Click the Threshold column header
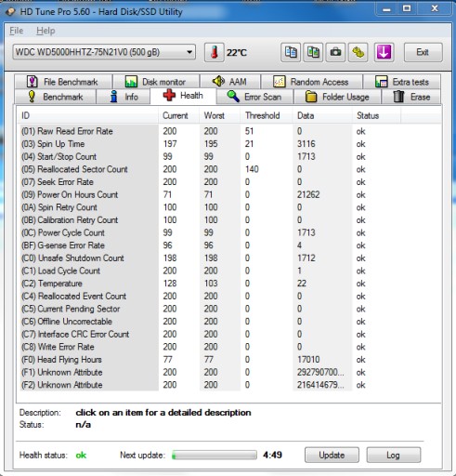 point(267,115)
